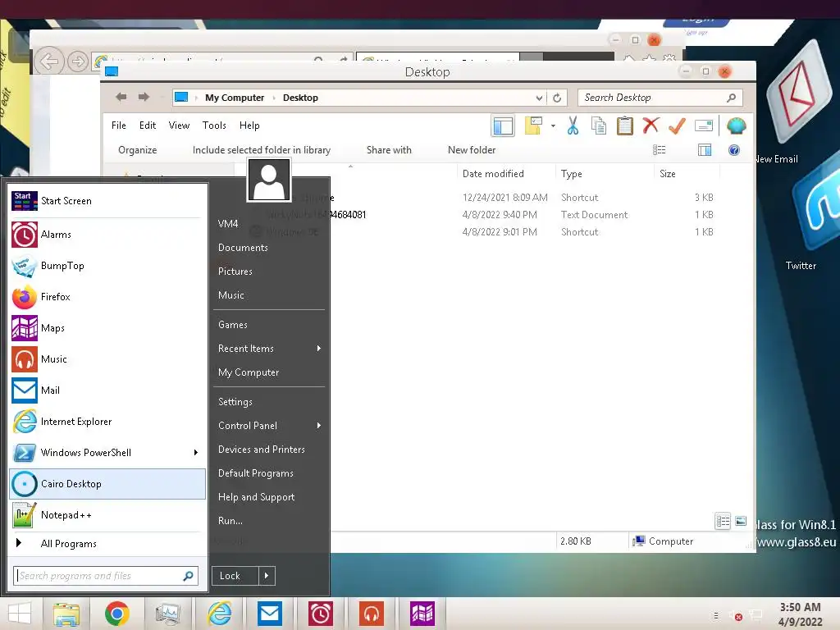
Task: Go back in Desktop explorer window
Action: tap(121, 97)
